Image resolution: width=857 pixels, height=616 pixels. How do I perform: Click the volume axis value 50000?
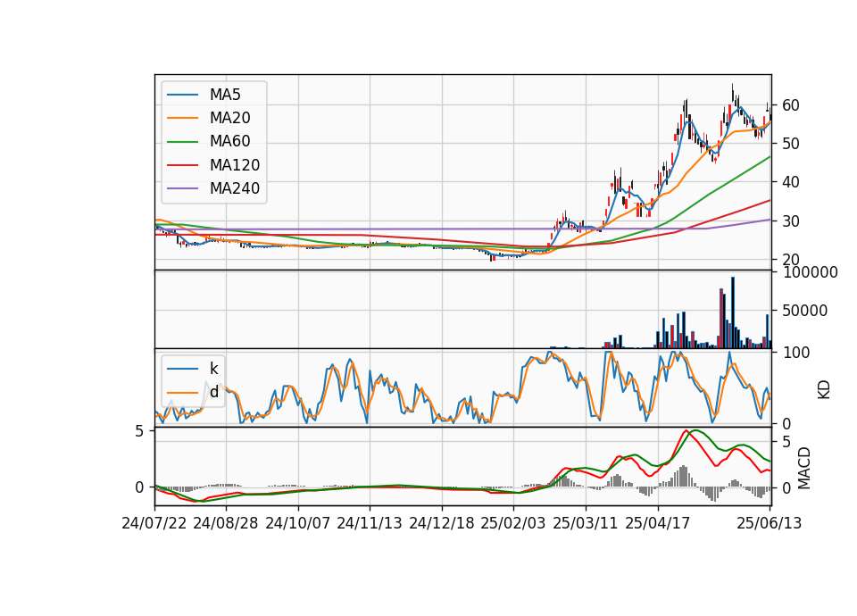[805, 311]
